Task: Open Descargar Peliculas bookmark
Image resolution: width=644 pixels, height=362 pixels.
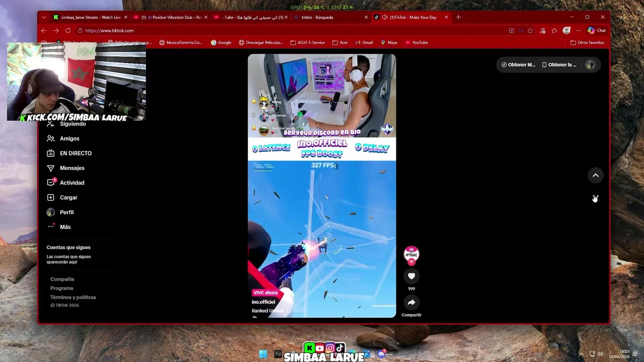Action: coord(260,43)
